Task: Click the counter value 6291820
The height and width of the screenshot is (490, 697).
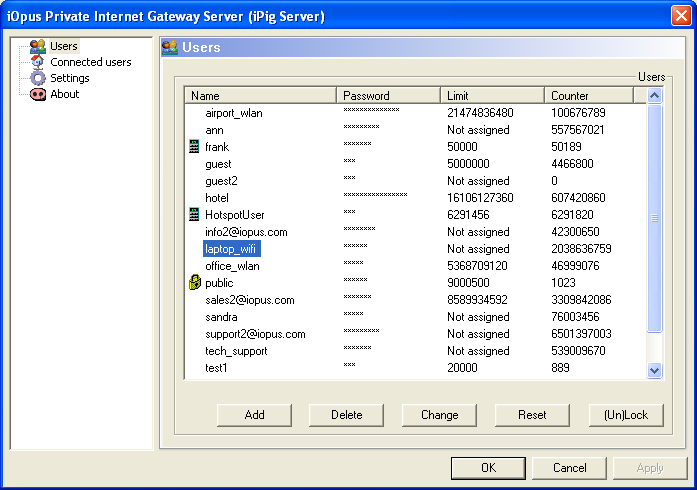Action: pos(572,214)
